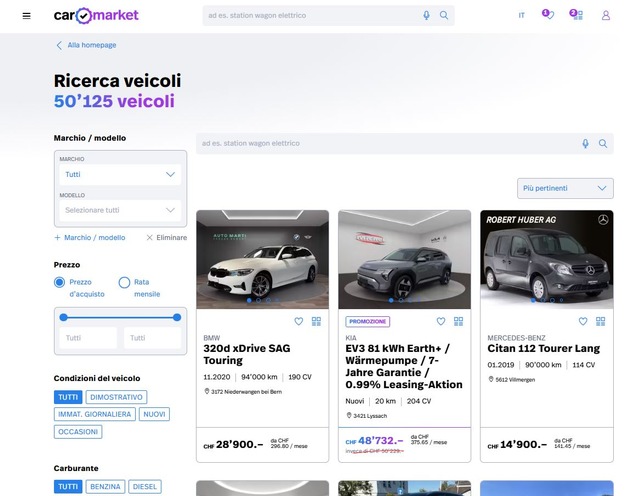Click the right price slider handle

(177, 317)
